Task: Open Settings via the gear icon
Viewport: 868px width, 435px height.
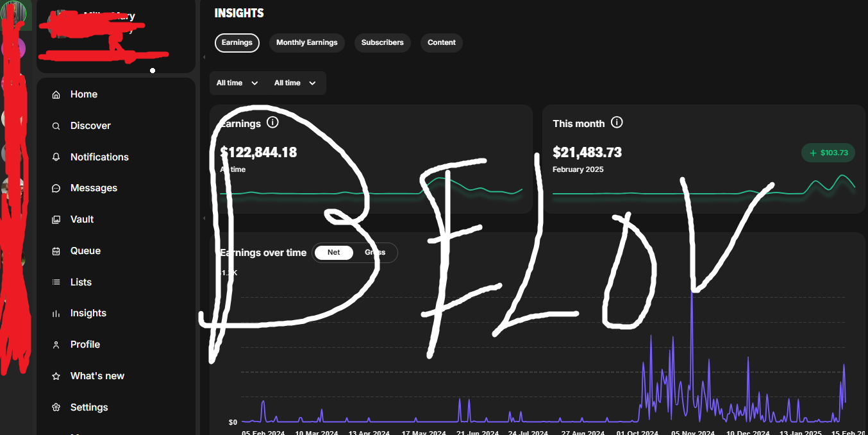Action: coord(56,408)
